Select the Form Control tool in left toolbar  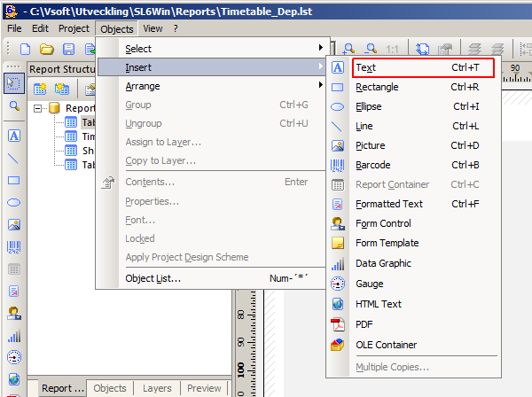pos(14,314)
